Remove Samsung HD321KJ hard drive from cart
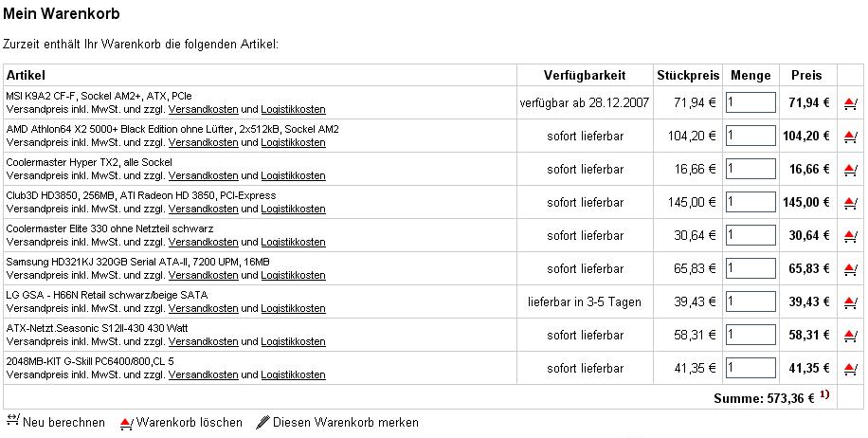Screen dimensions: 868x438 pos(850,269)
